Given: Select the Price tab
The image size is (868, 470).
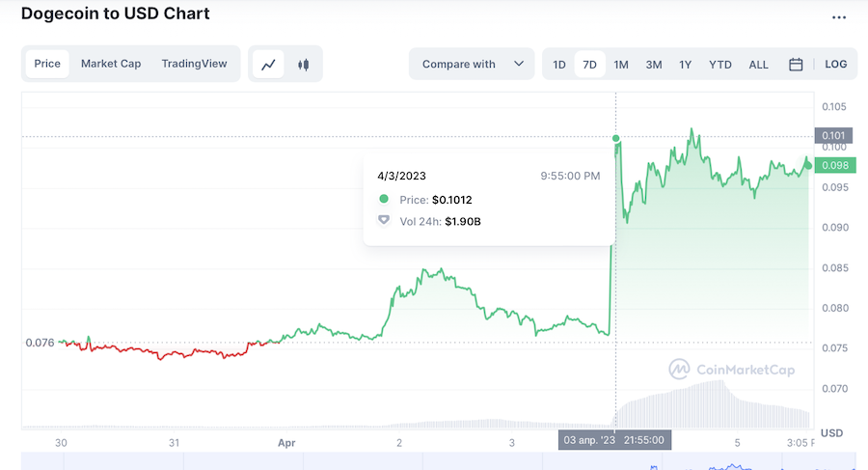Looking at the screenshot, I should coord(47,64).
